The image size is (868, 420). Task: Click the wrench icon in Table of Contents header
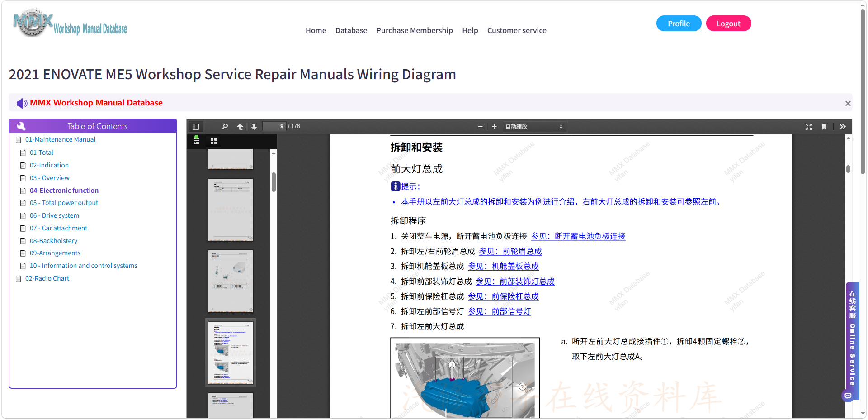(x=21, y=126)
